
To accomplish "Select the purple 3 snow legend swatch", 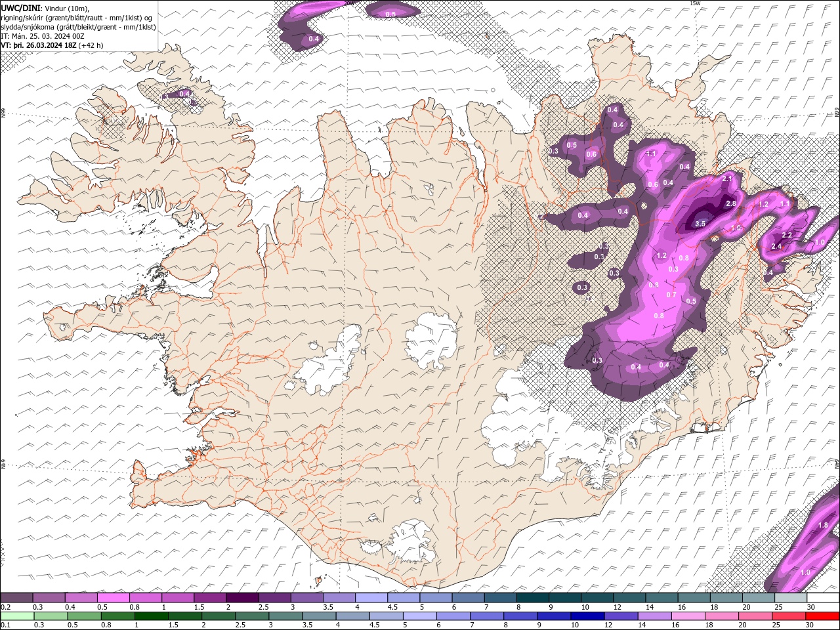I will click(x=307, y=597).
